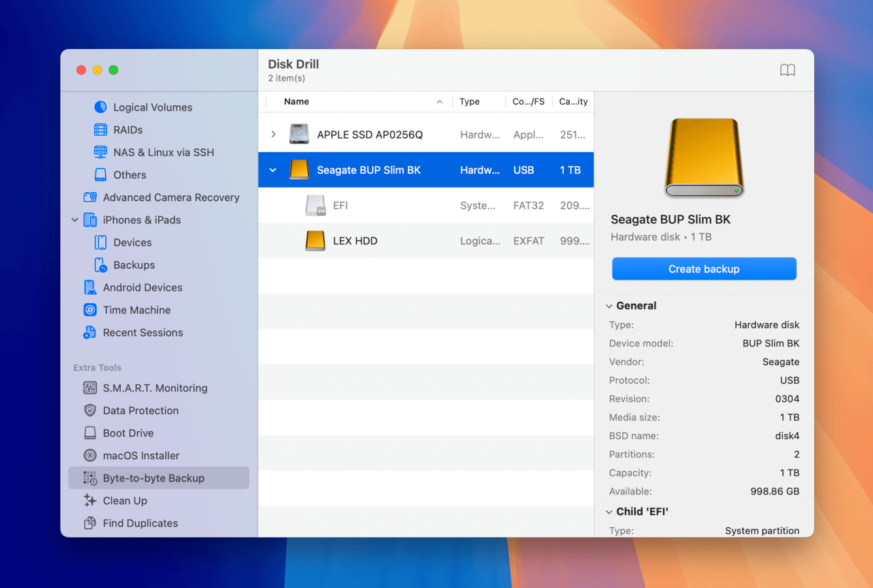Sort by the Co.../FS column header
Screen dimensions: 873x588
[529, 101]
